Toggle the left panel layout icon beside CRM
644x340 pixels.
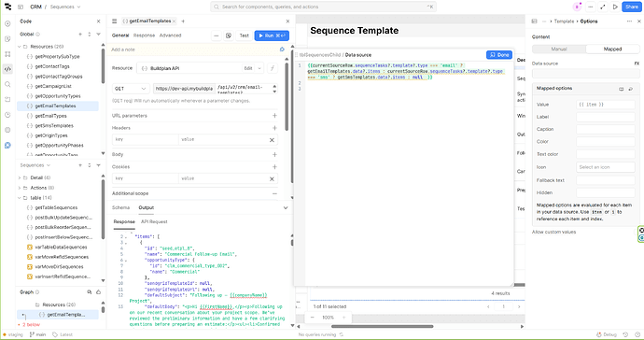pos(21,7)
